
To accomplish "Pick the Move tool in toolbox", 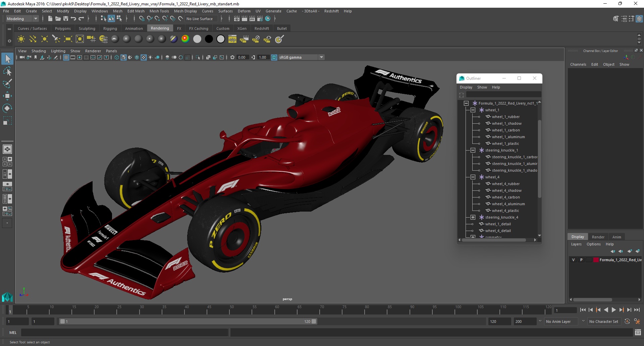I will (x=7, y=96).
